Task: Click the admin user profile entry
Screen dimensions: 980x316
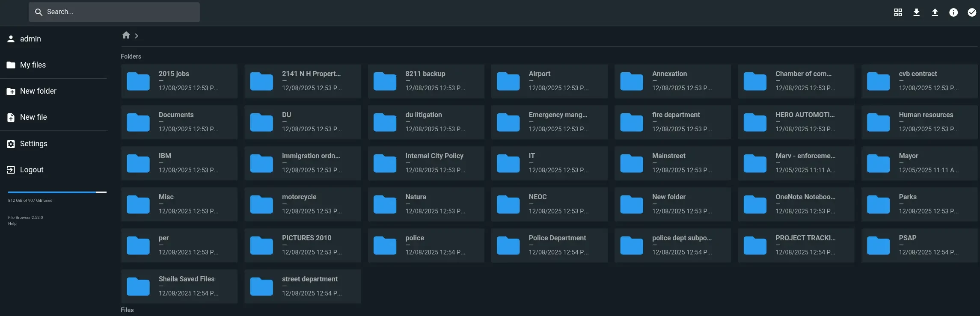Action: pyautogui.click(x=30, y=39)
